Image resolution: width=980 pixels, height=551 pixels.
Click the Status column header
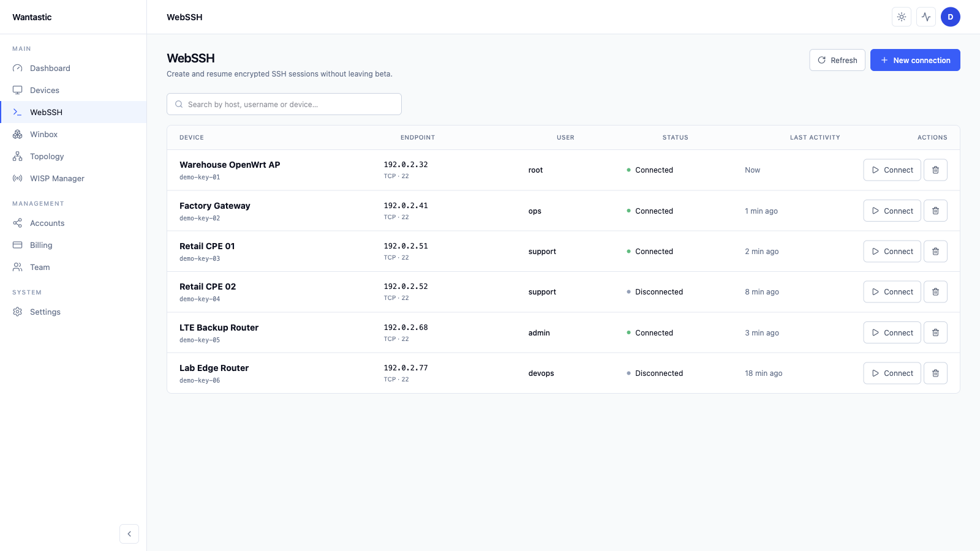point(675,138)
